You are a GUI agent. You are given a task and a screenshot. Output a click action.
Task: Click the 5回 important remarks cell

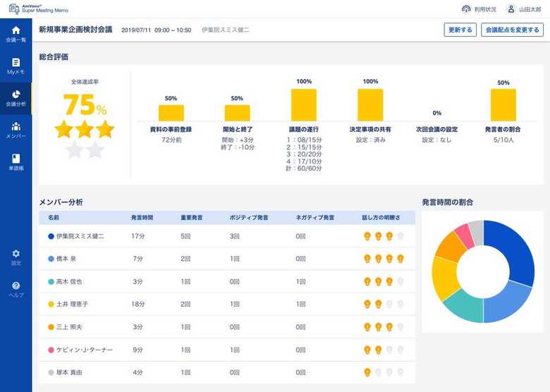185,236
